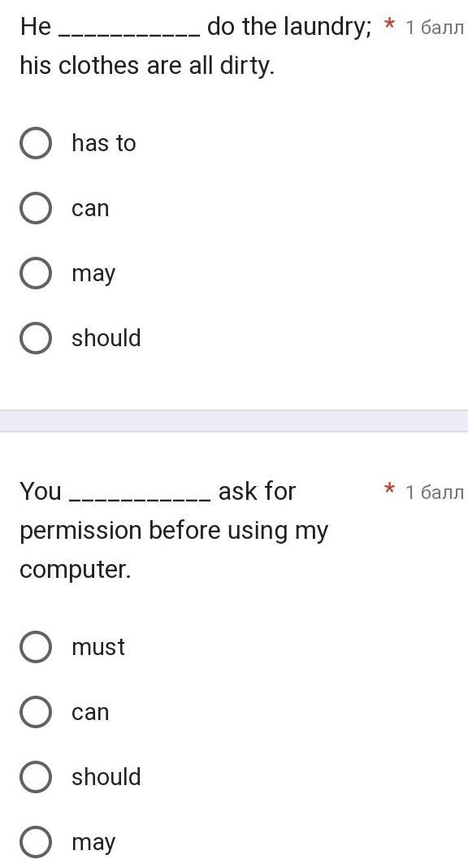
Task: Click 'may' label text in second question
Action: [93, 843]
